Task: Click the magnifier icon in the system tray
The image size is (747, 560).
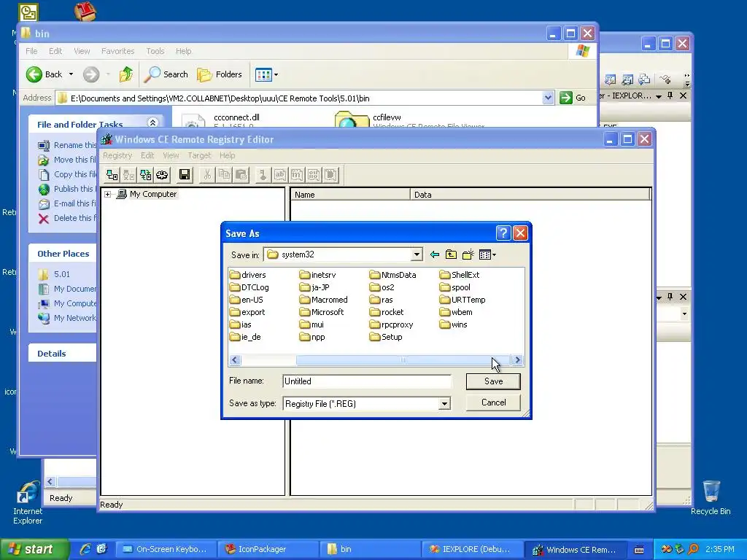Action: (693, 549)
